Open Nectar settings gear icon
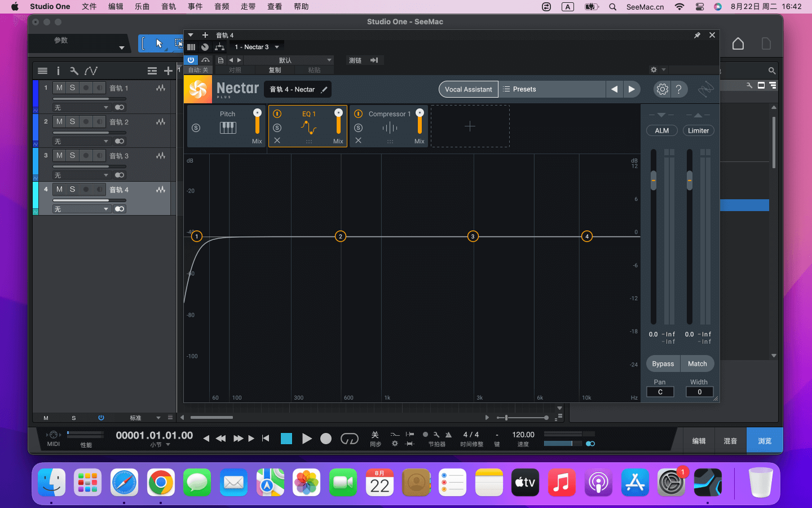Screen dimensions: 812x508 point(662,89)
